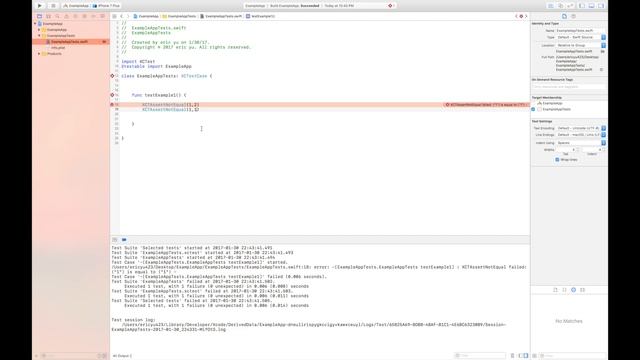Image resolution: width=640 pixels, height=360 pixels.
Task: Show the Standard editor
Action: coord(551,6)
